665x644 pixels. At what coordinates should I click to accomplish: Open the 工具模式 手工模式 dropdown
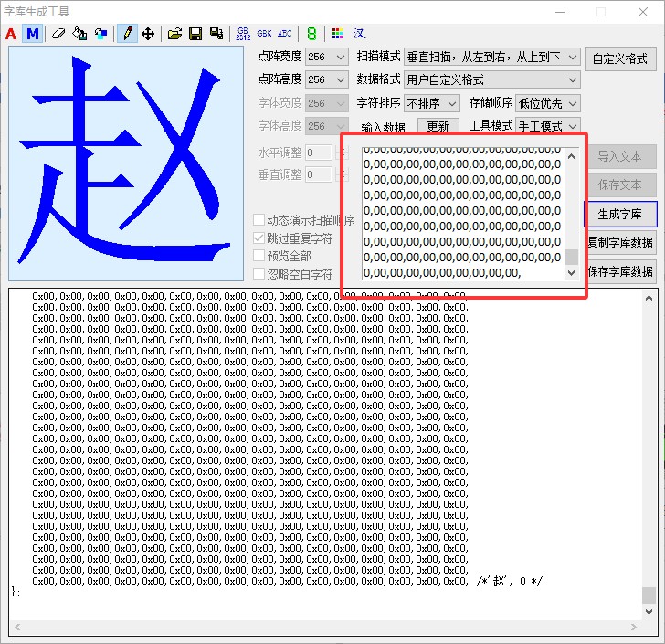click(x=548, y=125)
